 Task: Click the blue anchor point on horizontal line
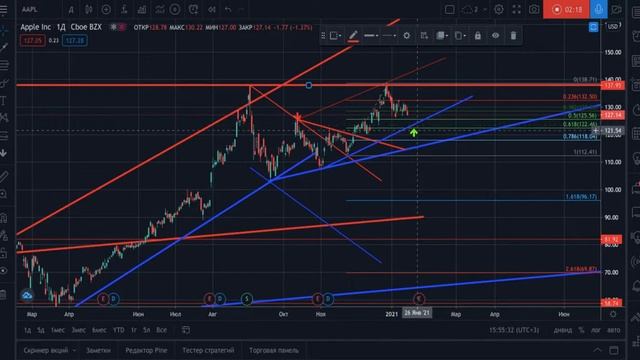coord(309,85)
